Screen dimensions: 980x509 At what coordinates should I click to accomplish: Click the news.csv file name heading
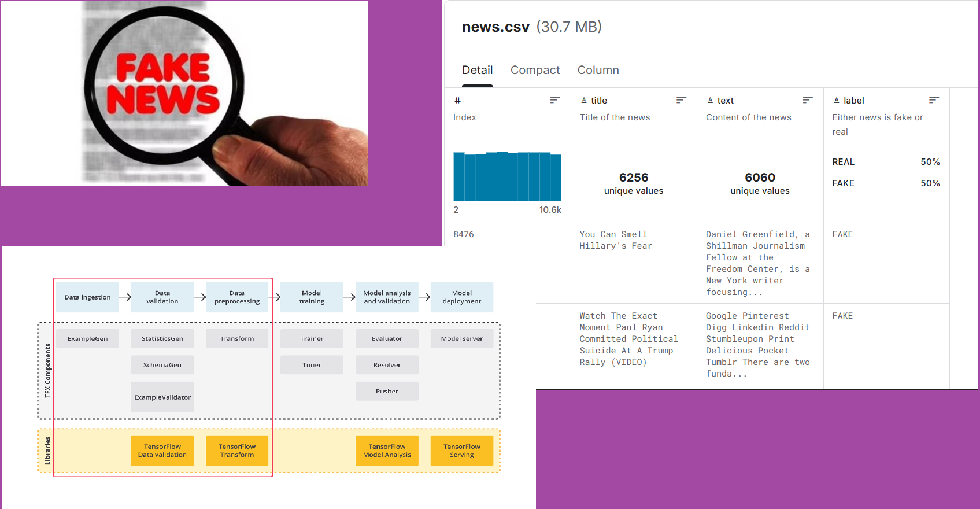(495, 27)
